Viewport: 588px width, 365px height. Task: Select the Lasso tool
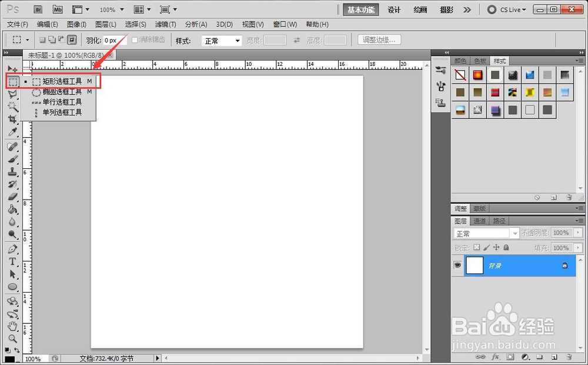tap(12, 94)
